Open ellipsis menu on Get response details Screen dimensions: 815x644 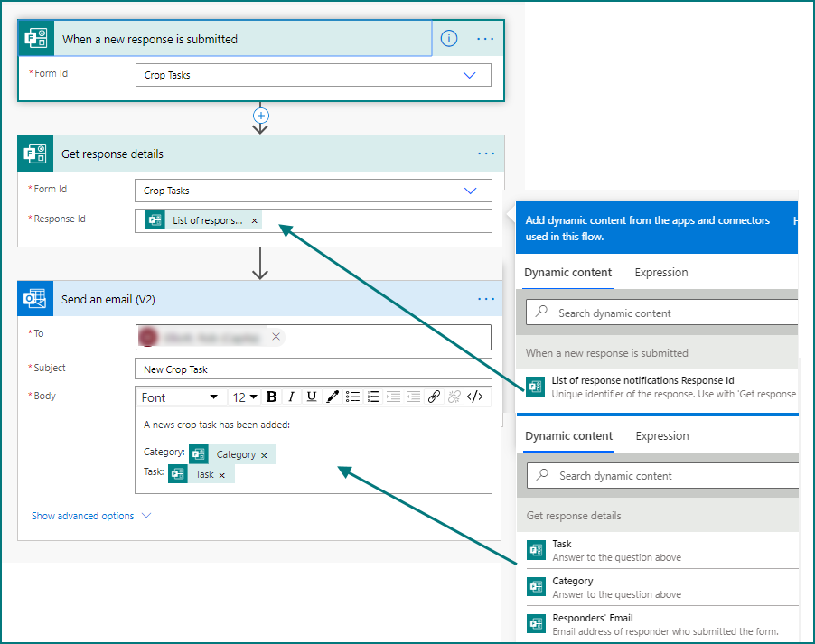[486, 154]
